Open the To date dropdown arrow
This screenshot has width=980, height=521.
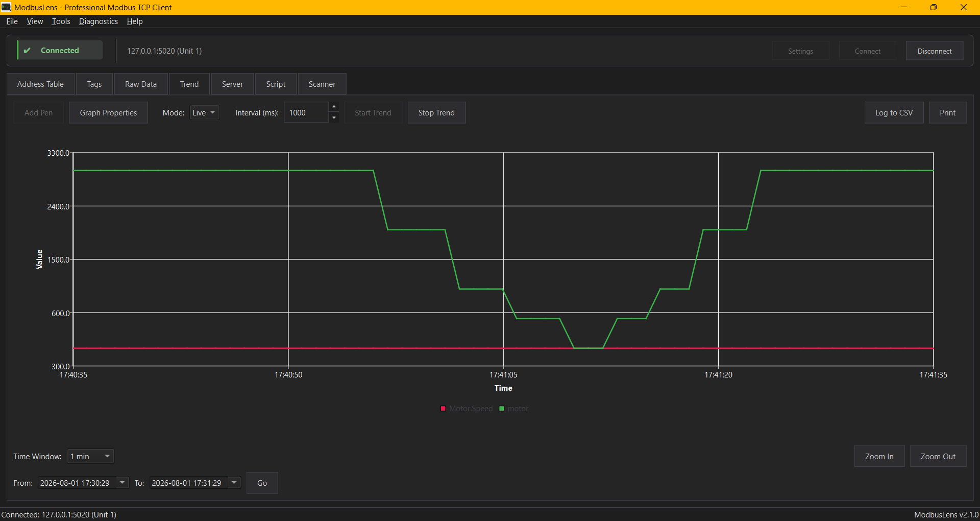[234, 483]
